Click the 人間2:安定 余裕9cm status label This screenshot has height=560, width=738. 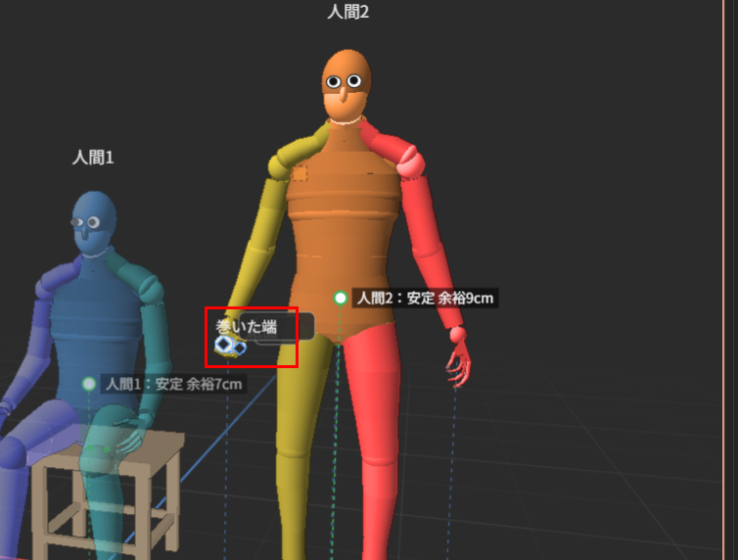tap(425, 298)
